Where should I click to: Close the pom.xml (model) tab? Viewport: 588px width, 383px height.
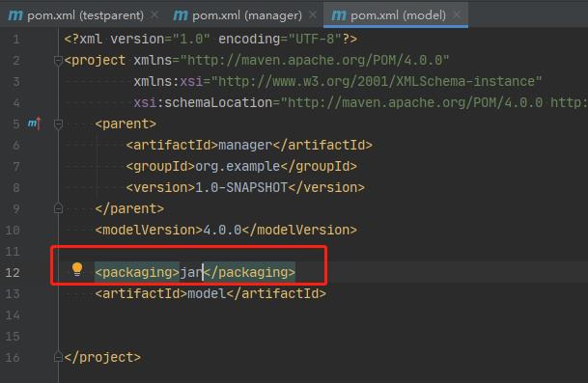[x=457, y=15]
